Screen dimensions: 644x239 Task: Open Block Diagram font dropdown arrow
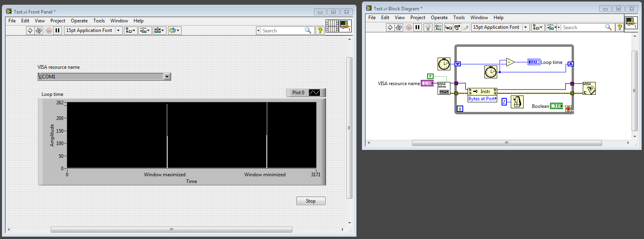click(526, 27)
